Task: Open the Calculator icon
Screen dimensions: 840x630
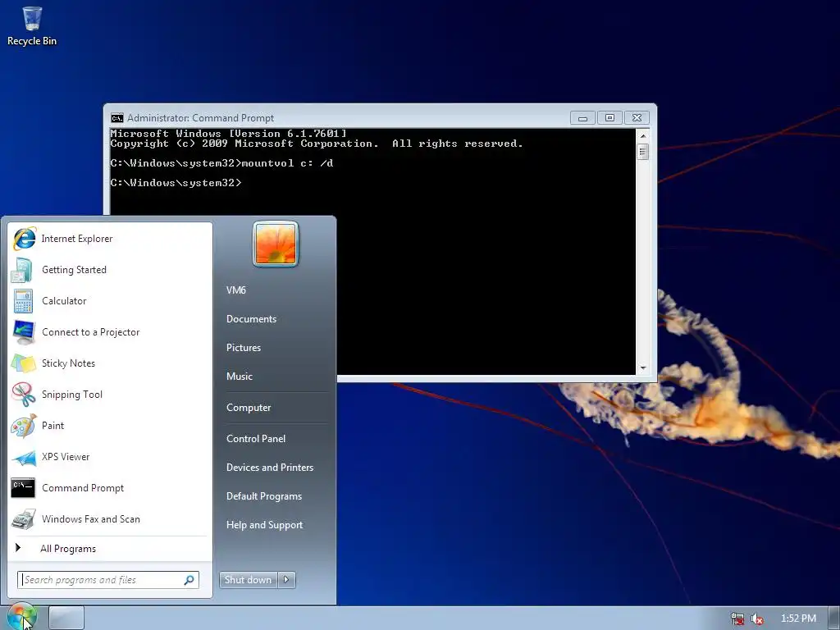Action: click(x=23, y=301)
